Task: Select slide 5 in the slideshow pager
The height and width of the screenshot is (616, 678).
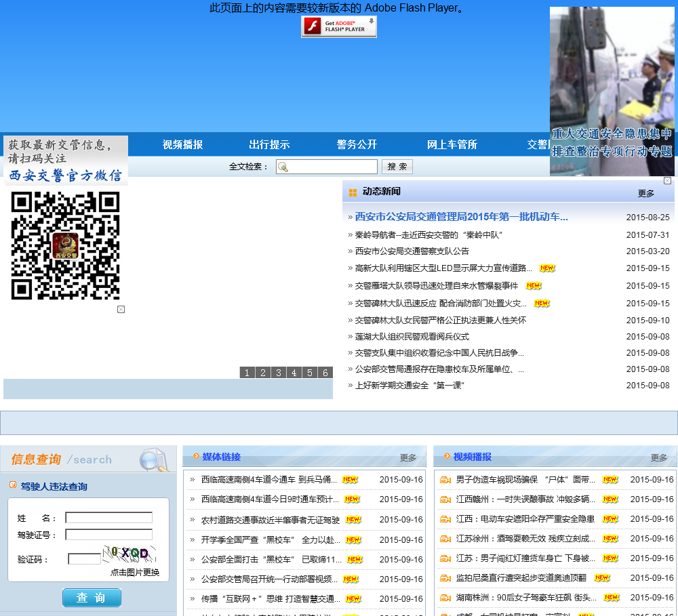Action: [x=310, y=373]
